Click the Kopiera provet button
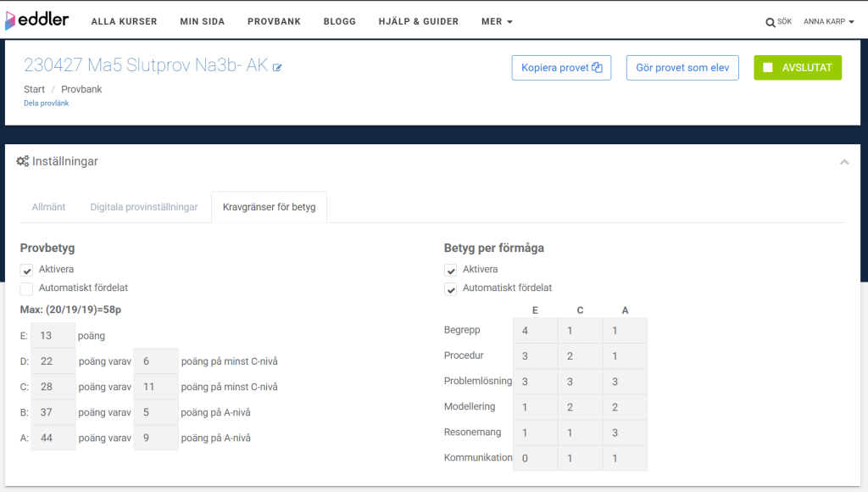The image size is (868, 492). click(x=561, y=68)
